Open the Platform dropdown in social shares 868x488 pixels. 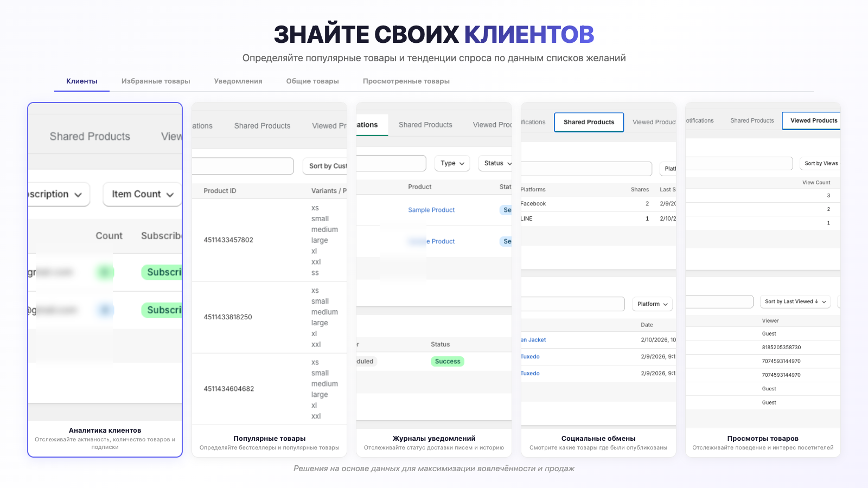pyautogui.click(x=652, y=304)
